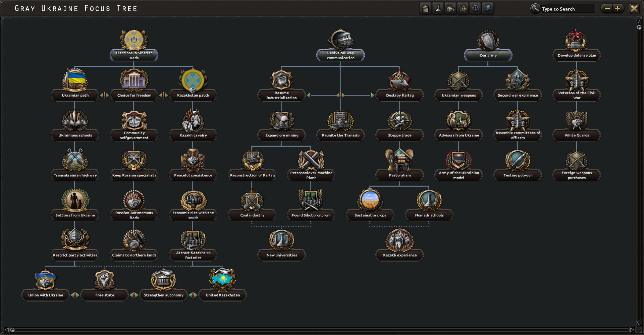Select the Testing polygon focus icon
This screenshot has height=335, width=644.
pos(518,160)
